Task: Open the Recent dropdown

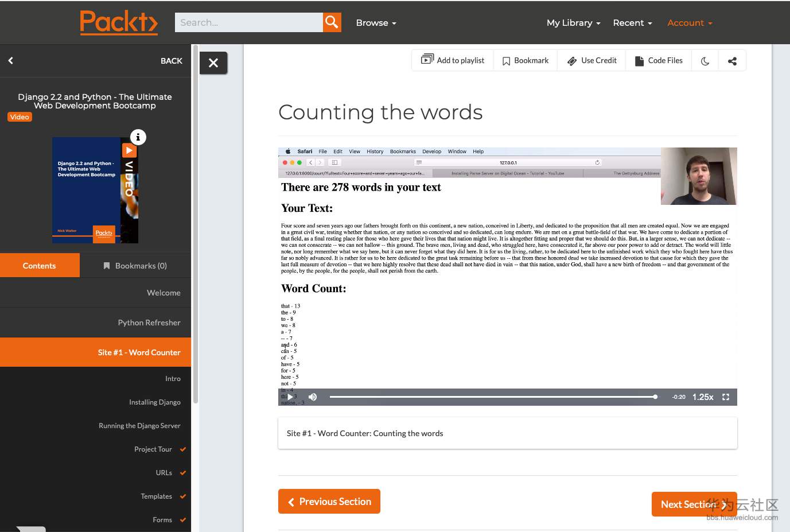Action: pyautogui.click(x=632, y=23)
